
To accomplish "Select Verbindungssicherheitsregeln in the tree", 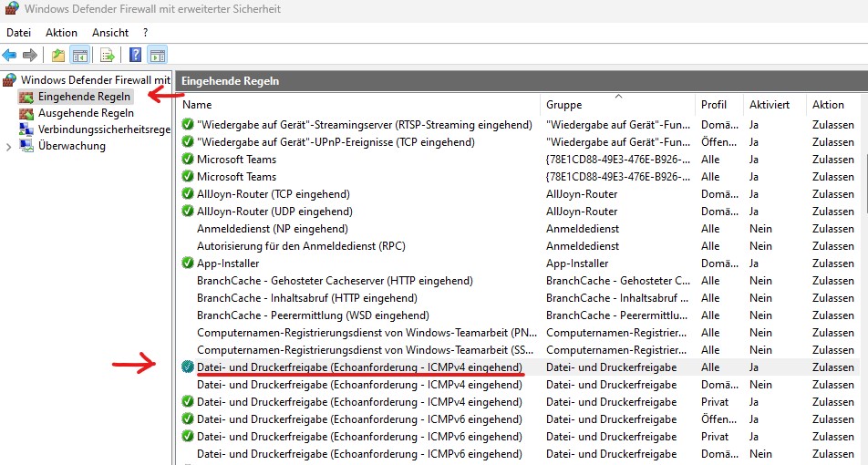I will point(104,129).
